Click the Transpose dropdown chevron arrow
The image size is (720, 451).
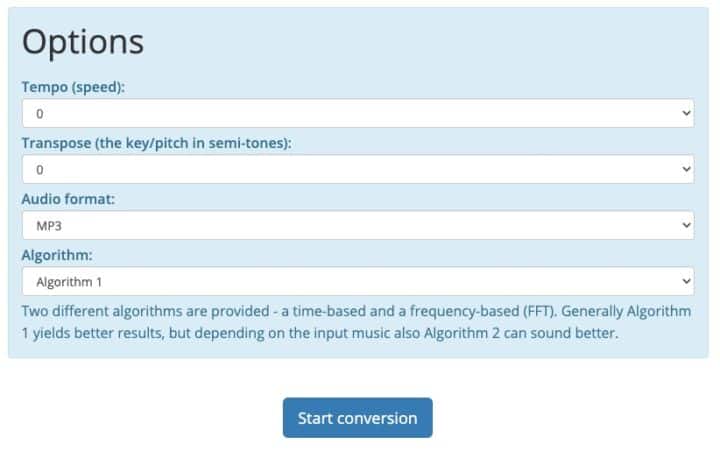(686, 169)
